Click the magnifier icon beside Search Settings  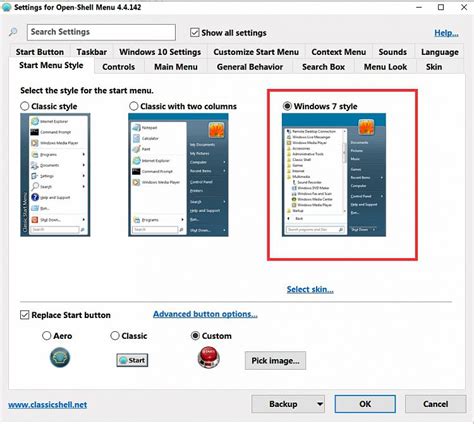click(13, 32)
